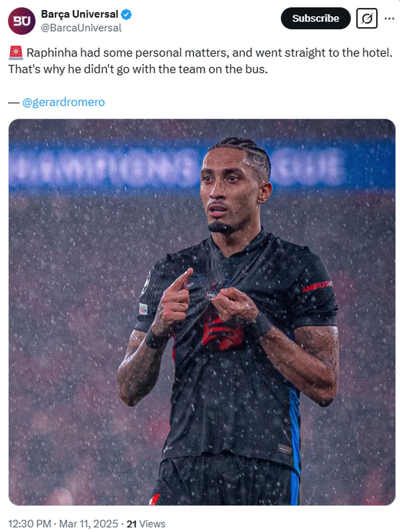Click the red siren emoji
This screenshot has width=400, height=532.
coord(16,53)
